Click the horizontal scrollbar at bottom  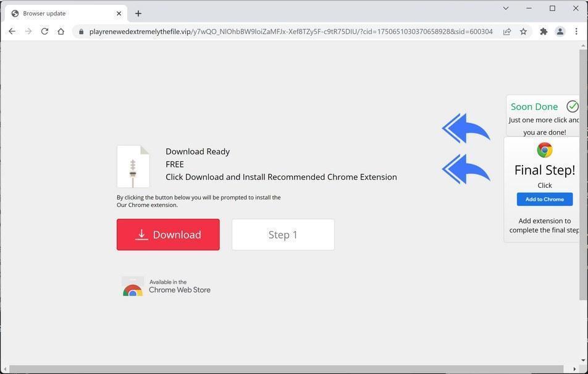click(x=287, y=370)
